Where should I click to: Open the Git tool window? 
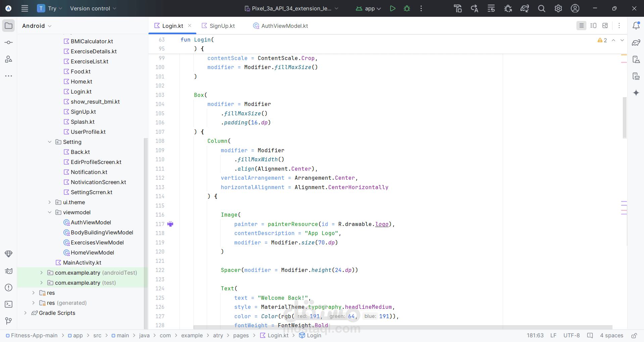(x=9, y=321)
